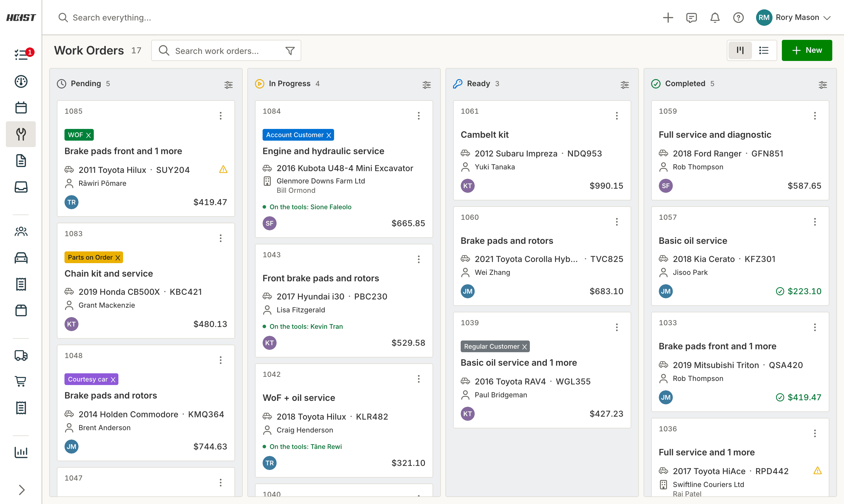Click 'Glenmore Downs Farm Ltd' company name
Screen dimensions: 844x504
pos(321,181)
